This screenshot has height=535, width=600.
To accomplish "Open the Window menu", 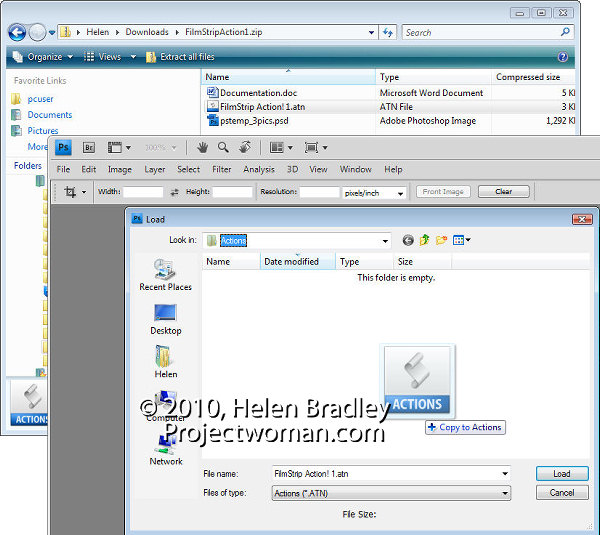I will [355, 169].
